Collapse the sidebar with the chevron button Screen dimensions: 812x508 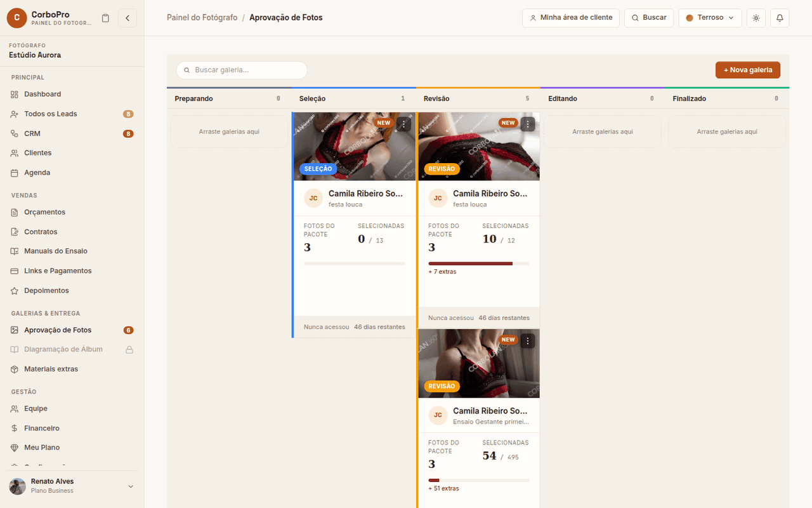(x=127, y=18)
